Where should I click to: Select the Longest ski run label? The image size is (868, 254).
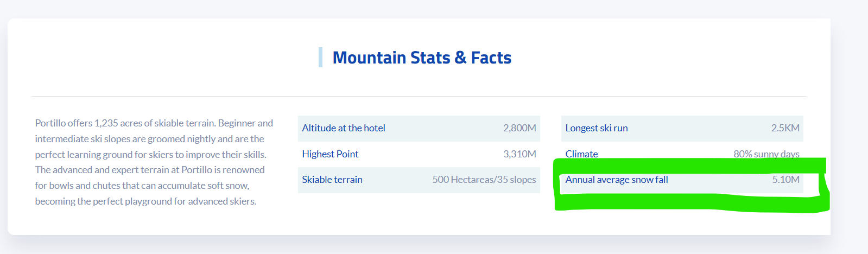click(x=597, y=128)
